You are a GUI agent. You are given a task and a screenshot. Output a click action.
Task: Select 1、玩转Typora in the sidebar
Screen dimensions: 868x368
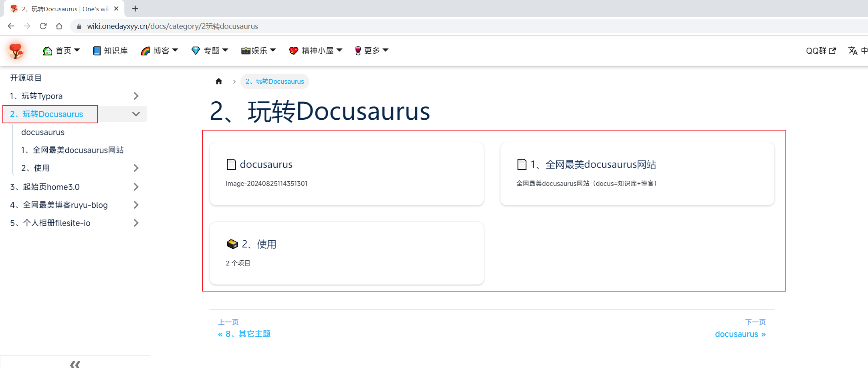point(36,96)
